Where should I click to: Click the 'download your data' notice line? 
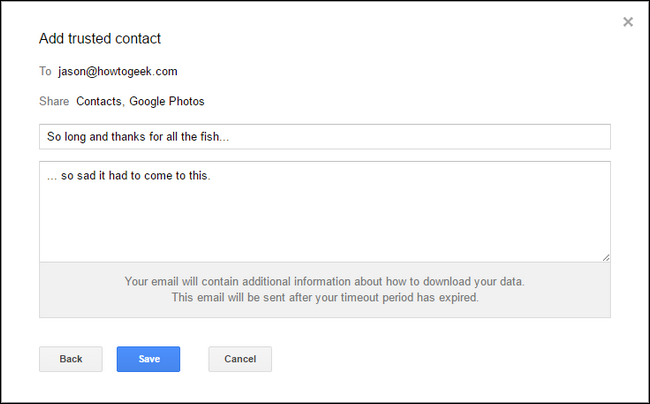[325, 282]
